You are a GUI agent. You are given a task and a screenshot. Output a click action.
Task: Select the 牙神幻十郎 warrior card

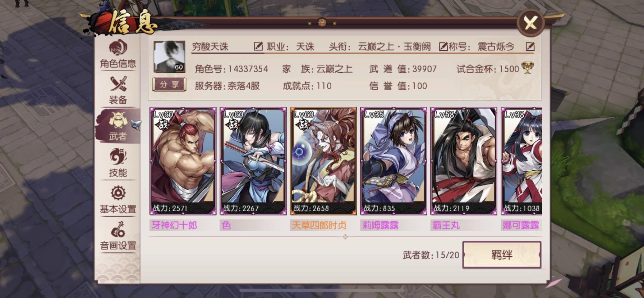183,161
